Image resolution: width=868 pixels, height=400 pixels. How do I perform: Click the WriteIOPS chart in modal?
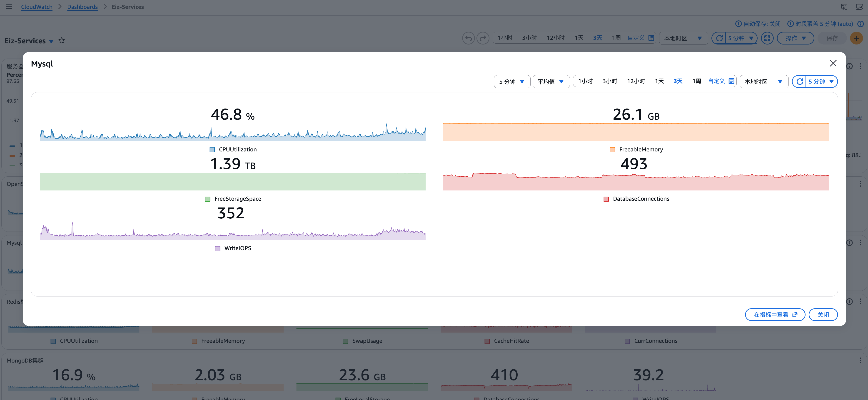click(232, 231)
